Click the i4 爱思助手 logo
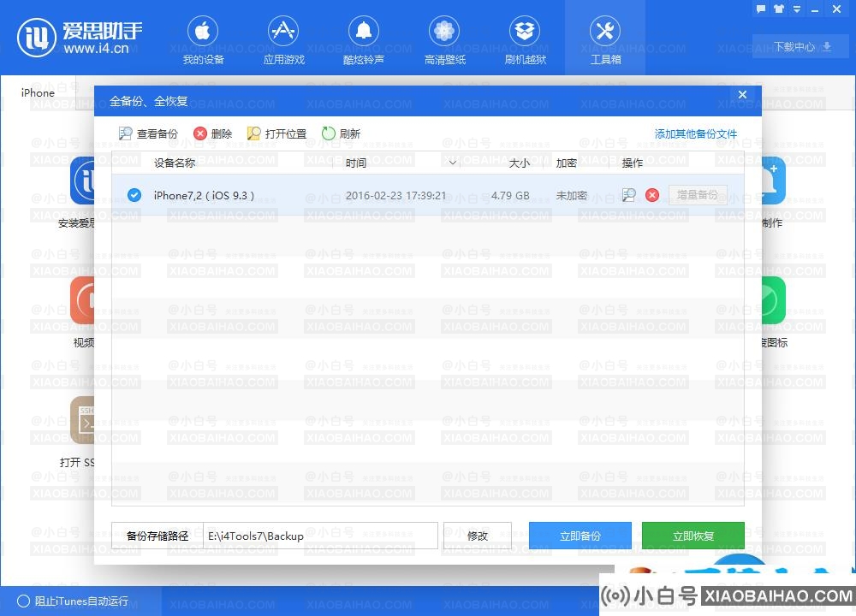This screenshot has height=616, width=856. 80,38
